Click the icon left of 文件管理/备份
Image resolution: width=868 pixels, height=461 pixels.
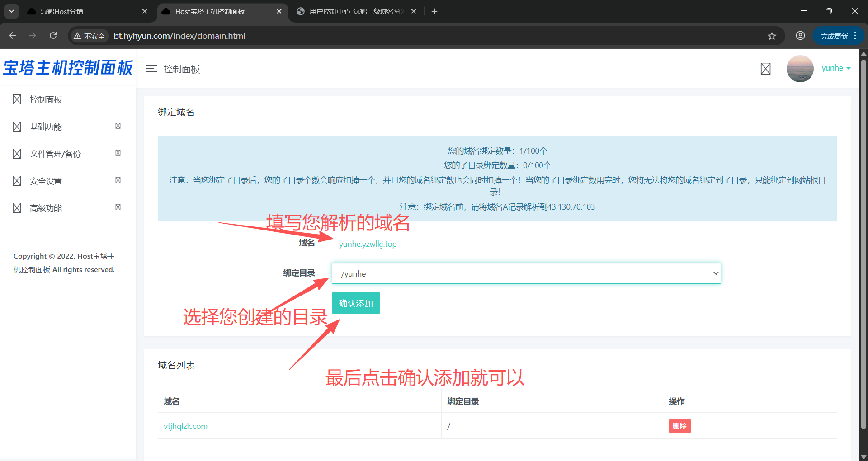pyautogui.click(x=17, y=154)
